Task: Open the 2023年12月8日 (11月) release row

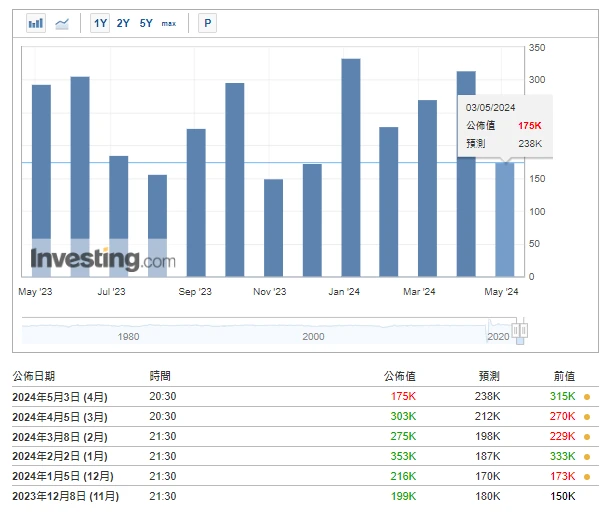Action: point(64,496)
